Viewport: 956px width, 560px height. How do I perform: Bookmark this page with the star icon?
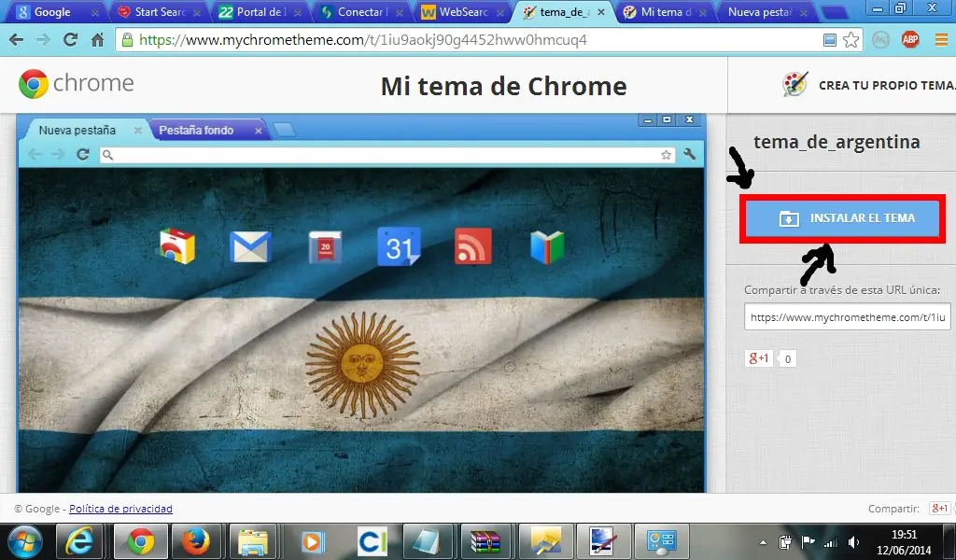851,40
